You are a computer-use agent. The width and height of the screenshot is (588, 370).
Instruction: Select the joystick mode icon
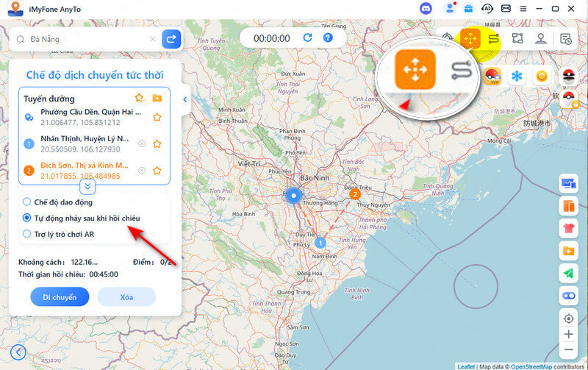pyautogui.click(x=541, y=38)
